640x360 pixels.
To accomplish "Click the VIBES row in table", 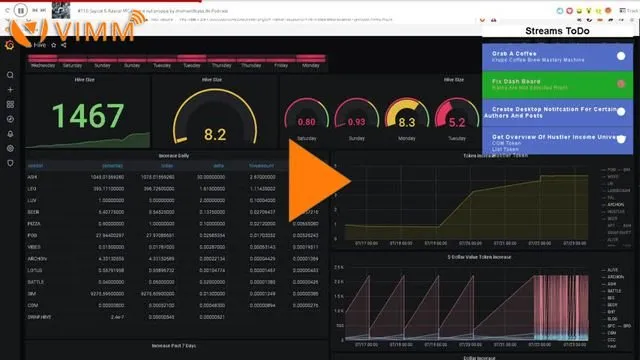I will click(x=177, y=247).
